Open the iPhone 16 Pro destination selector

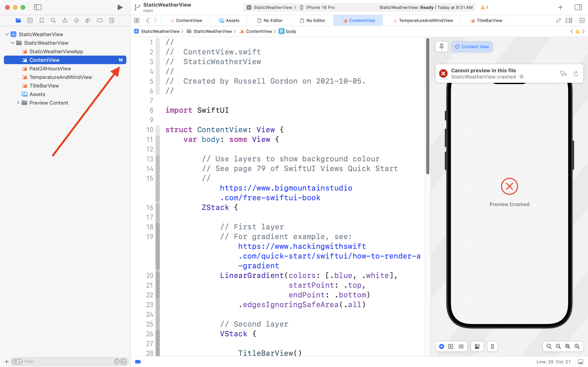320,8
